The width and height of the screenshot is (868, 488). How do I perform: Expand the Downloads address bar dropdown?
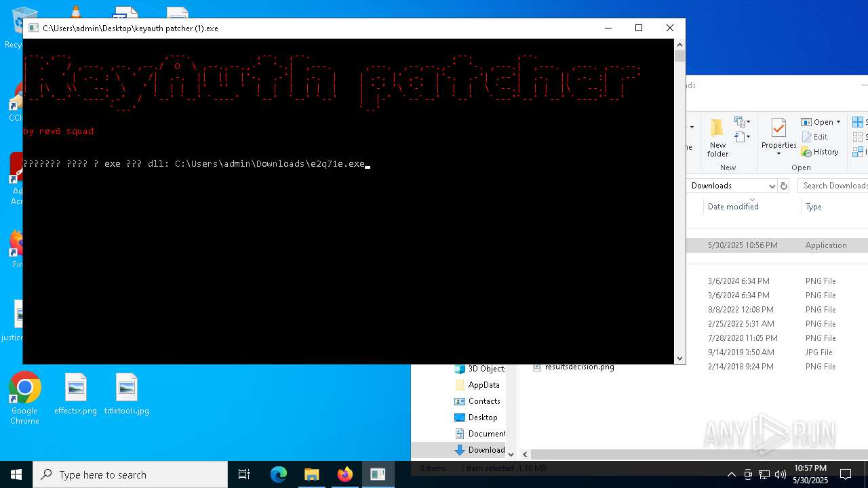pos(772,186)
